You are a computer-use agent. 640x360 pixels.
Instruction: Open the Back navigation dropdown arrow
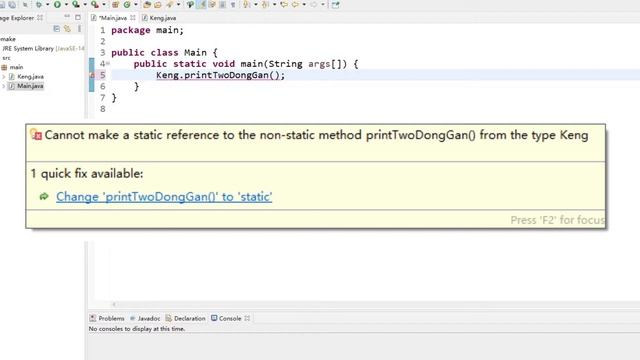(304, 4)
